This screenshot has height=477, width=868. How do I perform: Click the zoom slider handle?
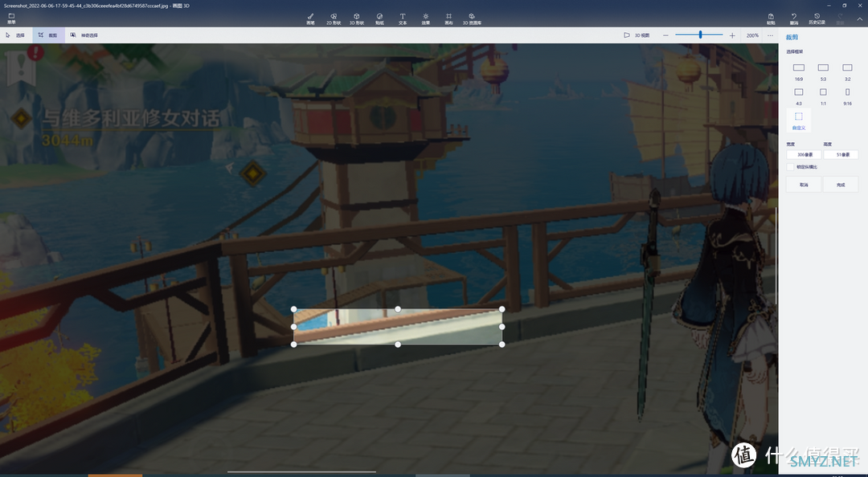pyautogui.click(x=700, y=35)
